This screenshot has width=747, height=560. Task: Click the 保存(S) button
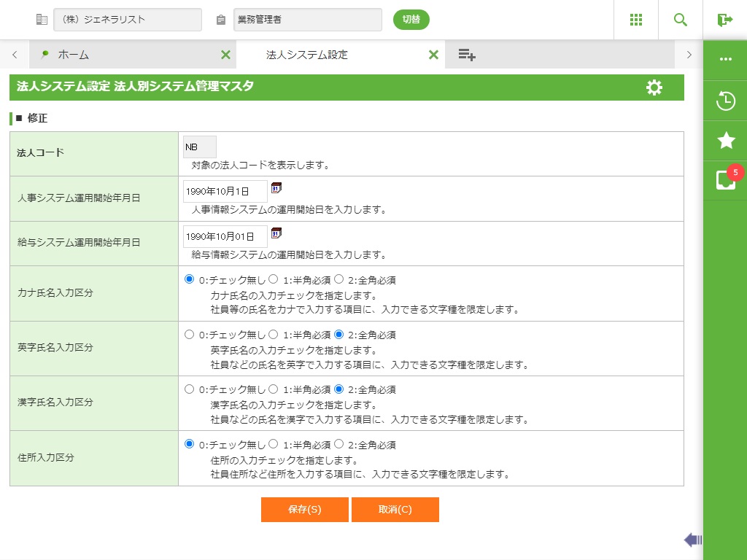pos(304,510)
